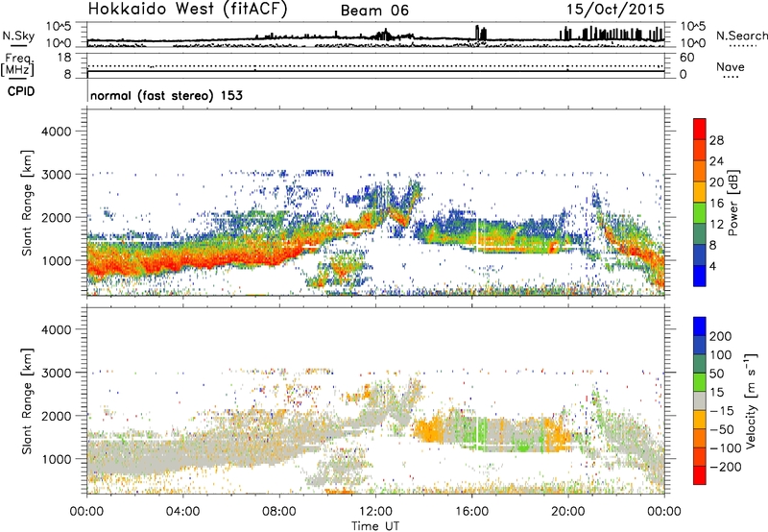The height and width of the screenshot is (532, 768).
Task: Click the '18' frequency tick label
Action: 64,58
